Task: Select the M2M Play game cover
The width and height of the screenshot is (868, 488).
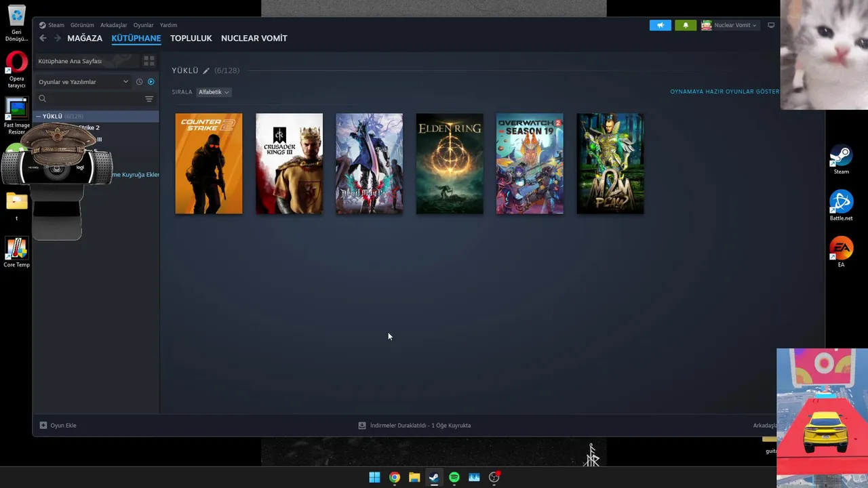Action: tap(610, 163)
